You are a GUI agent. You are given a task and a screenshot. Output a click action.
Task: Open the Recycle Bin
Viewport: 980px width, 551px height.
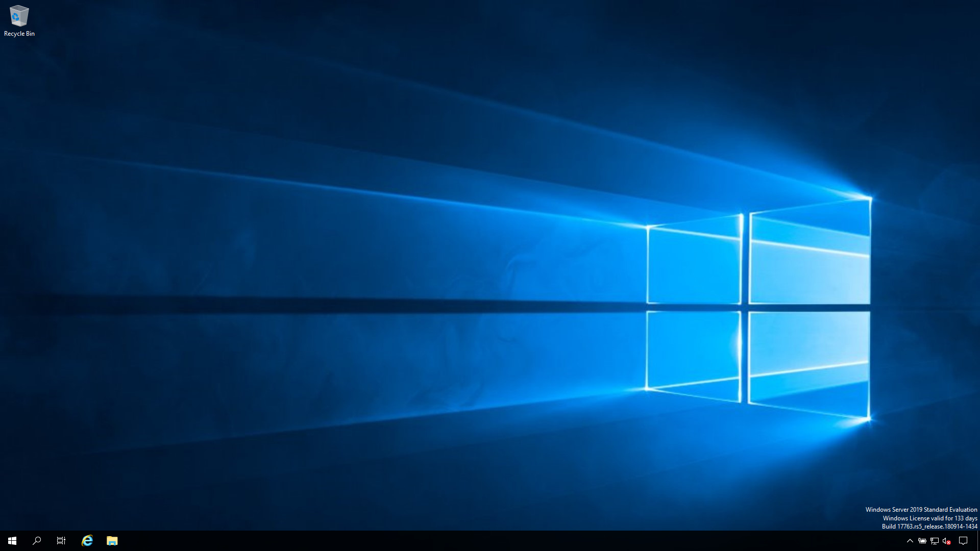(19, 15)
